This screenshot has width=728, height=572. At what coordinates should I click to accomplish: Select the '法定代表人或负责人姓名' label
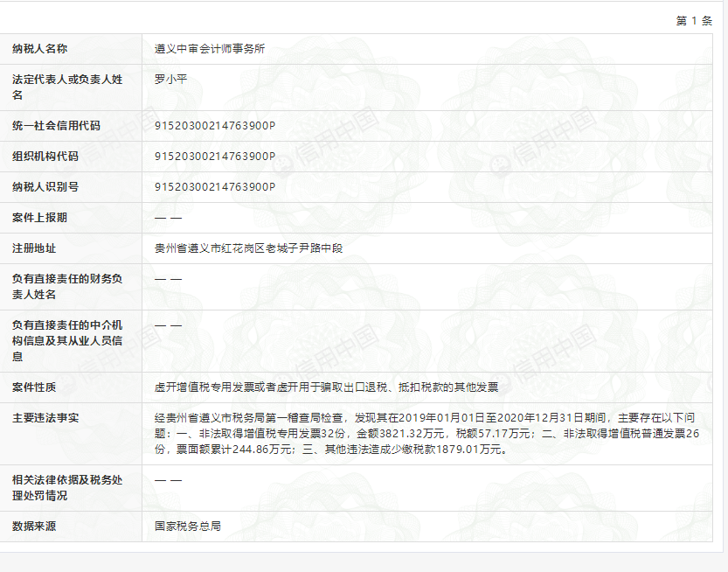(67, 87)
